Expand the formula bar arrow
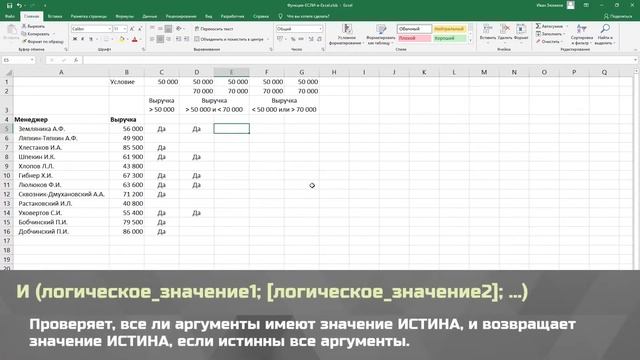The width and height of the screenshot is (640, 360). [636, 60]
